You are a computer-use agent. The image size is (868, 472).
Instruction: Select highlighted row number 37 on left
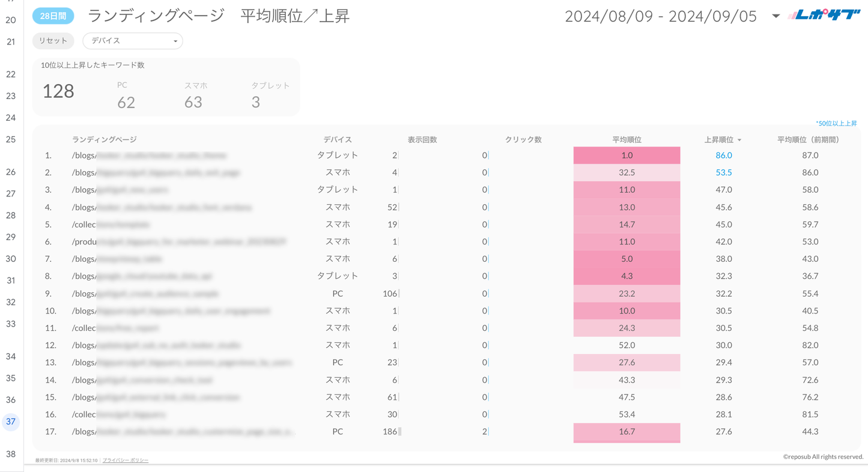click(11, 422)
